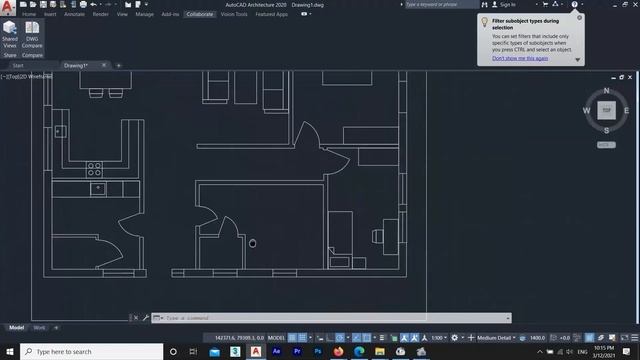
Task: Click the Share panel label
Action: [x=10, y=55]
